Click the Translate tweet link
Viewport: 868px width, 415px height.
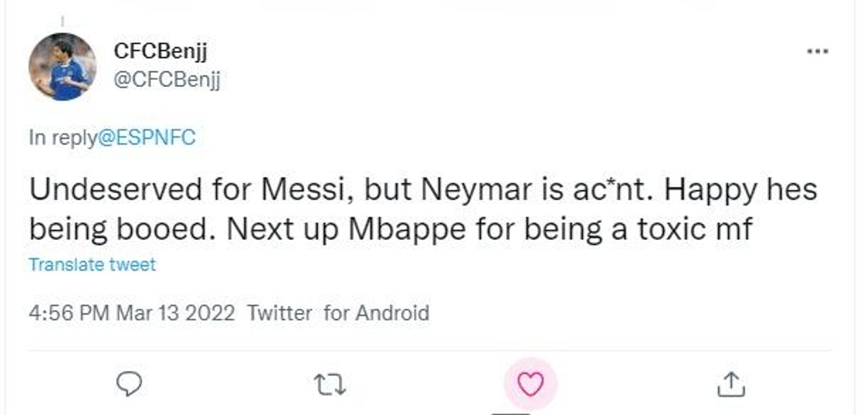click(92, 265)
